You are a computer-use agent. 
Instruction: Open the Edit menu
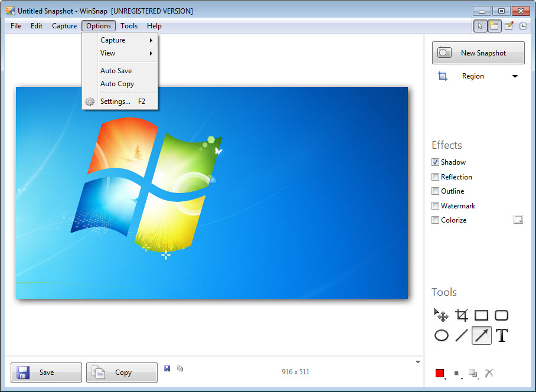(36, 26)
